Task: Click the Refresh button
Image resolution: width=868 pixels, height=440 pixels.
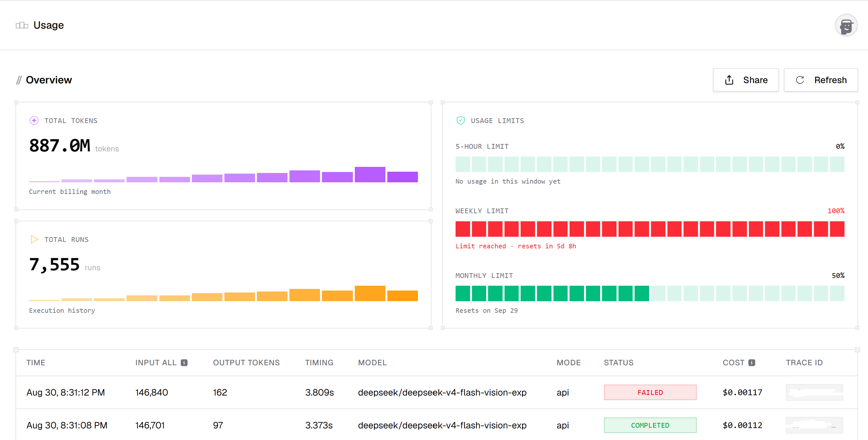Action: coord(820,80)
